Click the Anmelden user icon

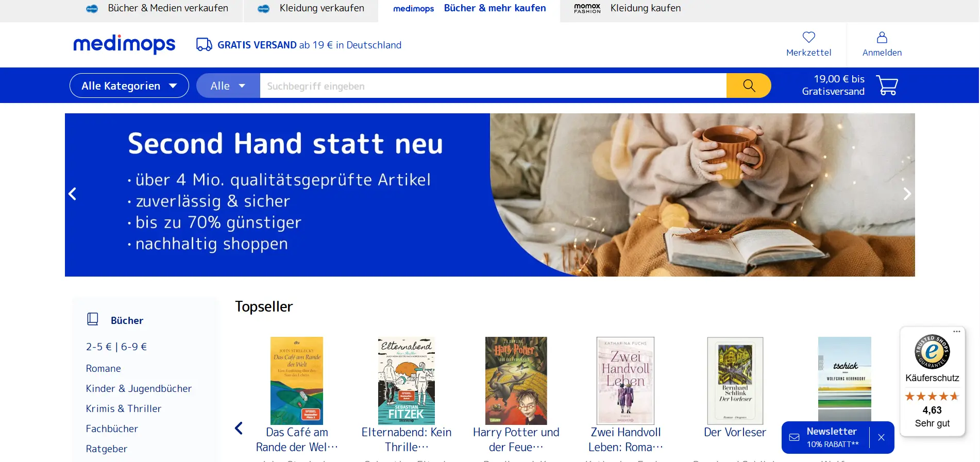(x=882, y=37)
